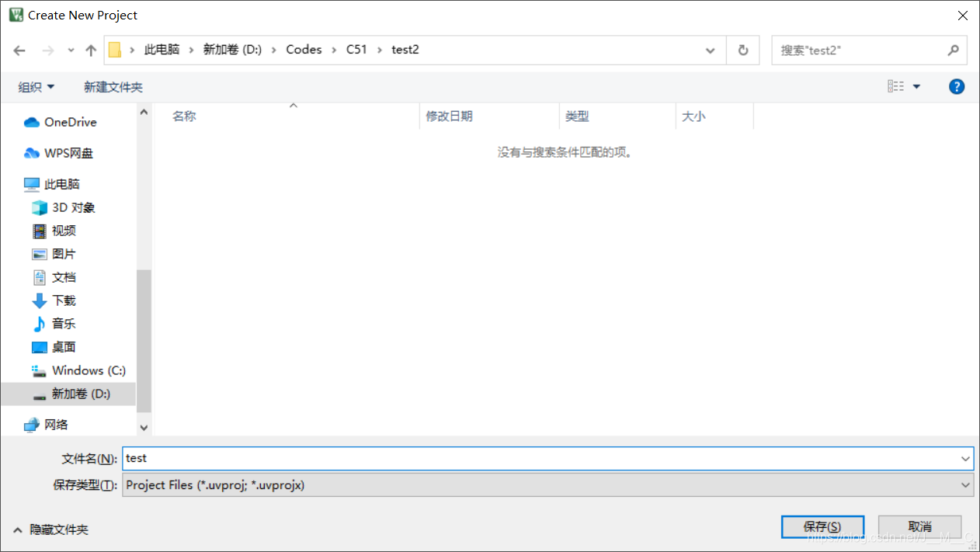Click the 桌面 desktop icon

click(x=40, y=348)
